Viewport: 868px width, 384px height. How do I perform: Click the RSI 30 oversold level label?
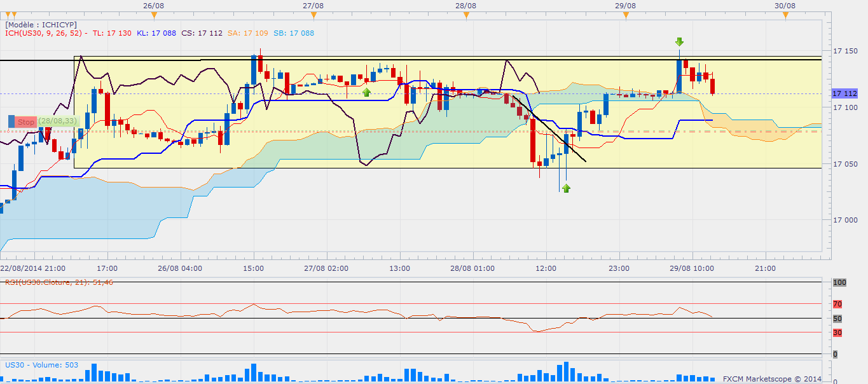(837, 333)
